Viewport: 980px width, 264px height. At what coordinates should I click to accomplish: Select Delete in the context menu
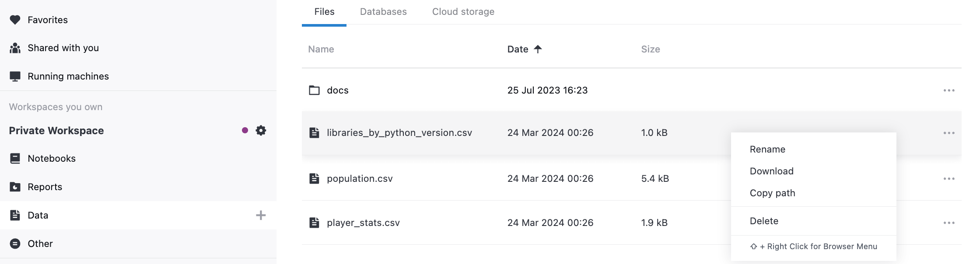pos(764,221)
